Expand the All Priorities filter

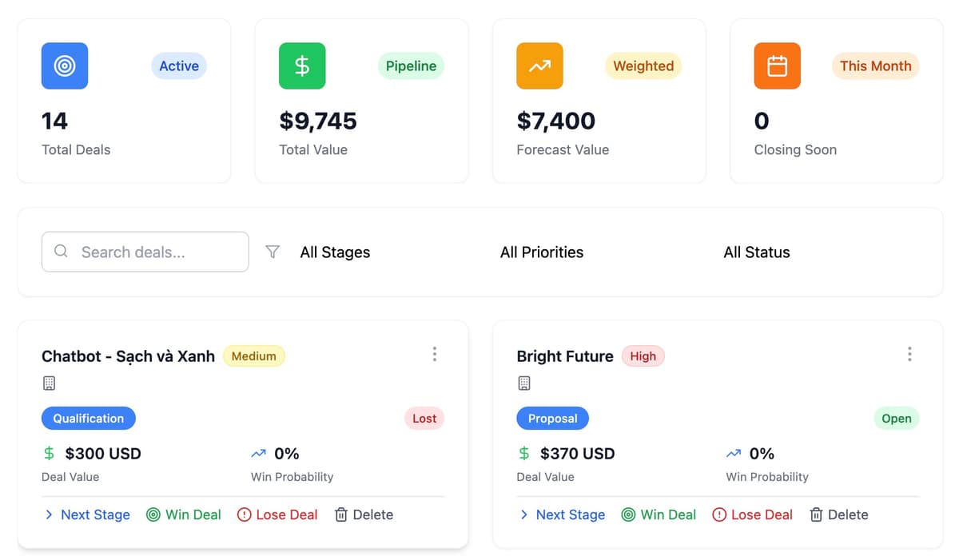point(541,252)
